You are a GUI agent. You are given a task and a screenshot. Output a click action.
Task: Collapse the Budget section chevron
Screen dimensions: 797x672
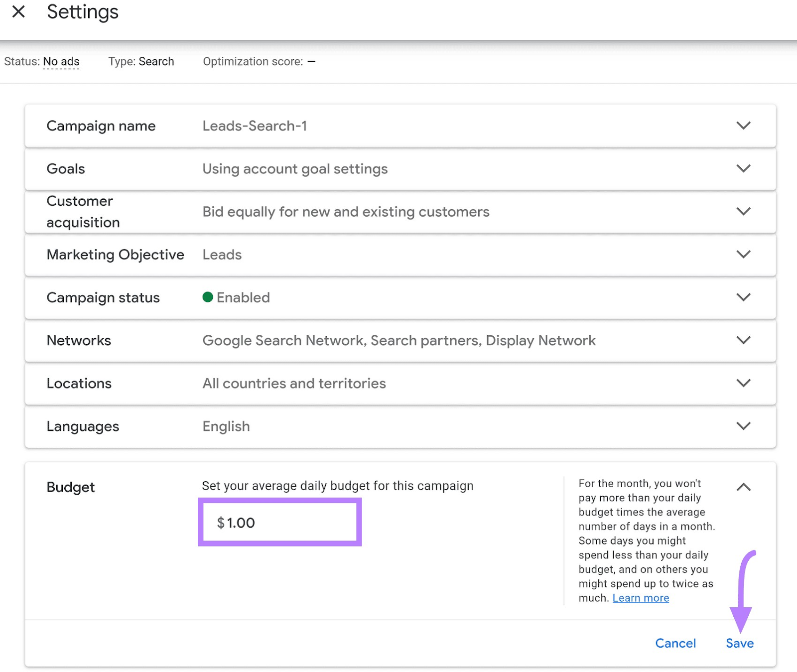(x=743, y=487)
